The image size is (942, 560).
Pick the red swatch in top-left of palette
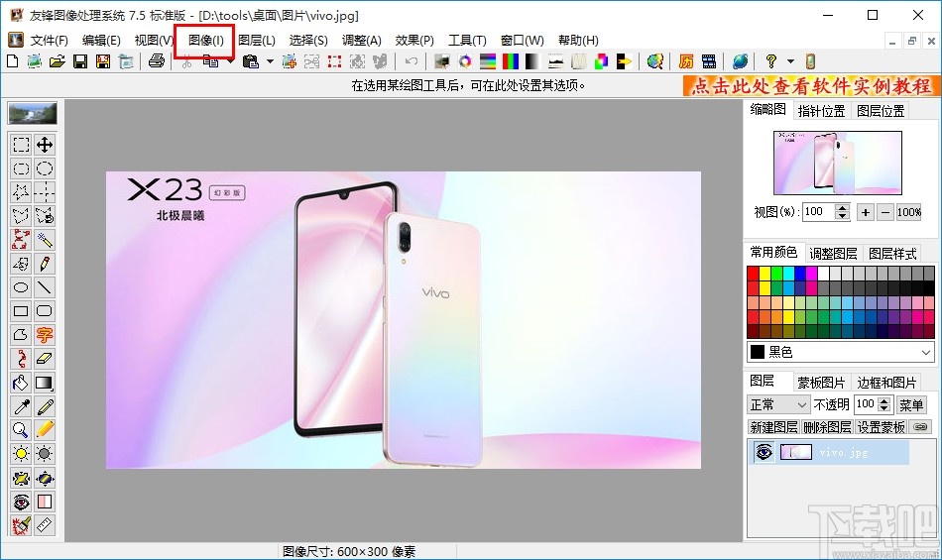tap(753, 274)
